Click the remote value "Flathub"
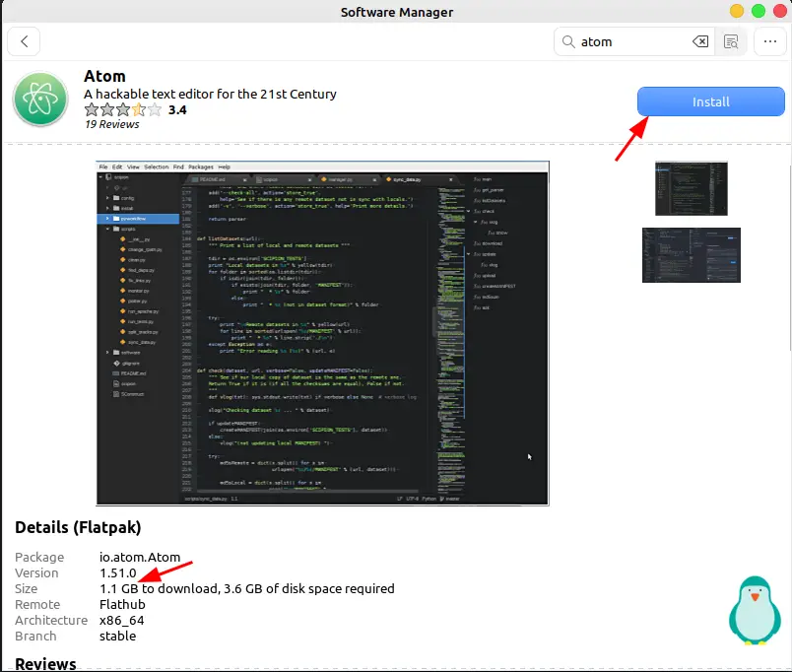The image size is (792, 672). [x=122, y=604]
